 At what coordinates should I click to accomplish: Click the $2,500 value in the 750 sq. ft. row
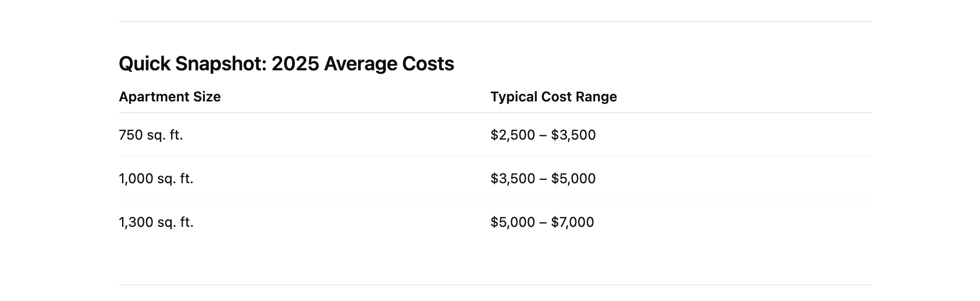513,135
